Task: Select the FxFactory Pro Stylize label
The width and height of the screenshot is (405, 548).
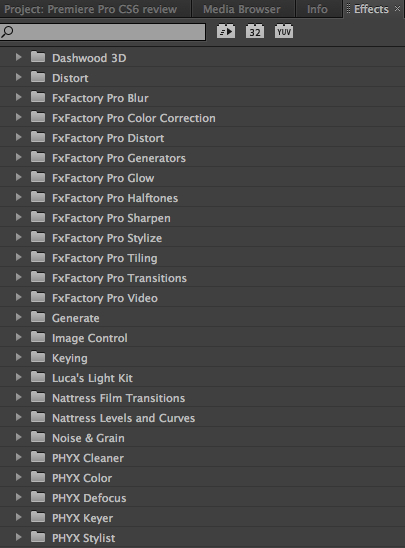Action: (x=107, y=238)
